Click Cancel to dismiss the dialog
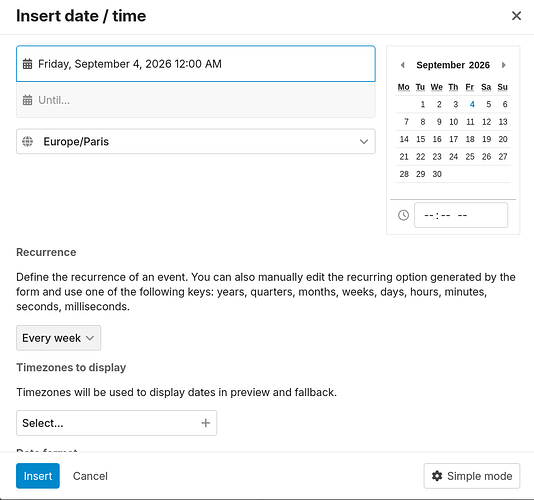The height and width of the screenshot is (500, 534). 90,476
